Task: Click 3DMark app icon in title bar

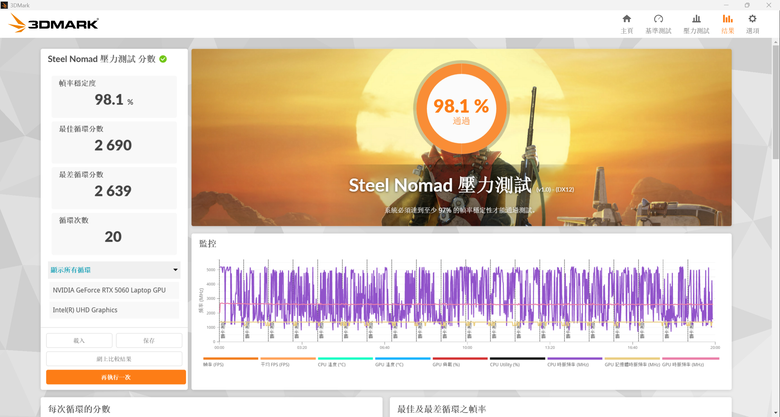Action: [x=4, y=4]
